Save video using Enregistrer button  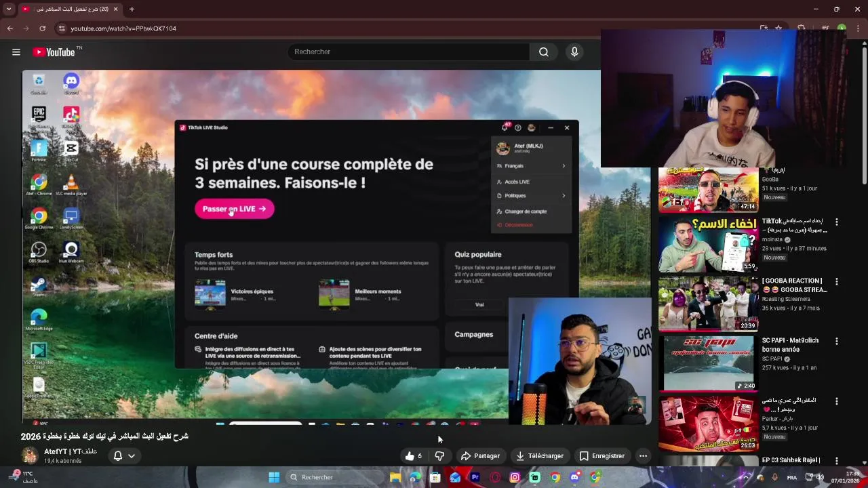[602, 456]
